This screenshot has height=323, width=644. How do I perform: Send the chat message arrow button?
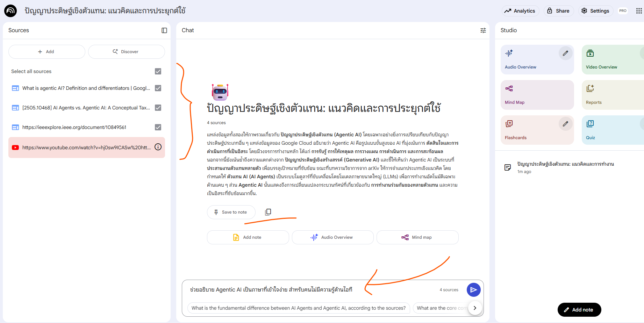[x=473, y=290]
